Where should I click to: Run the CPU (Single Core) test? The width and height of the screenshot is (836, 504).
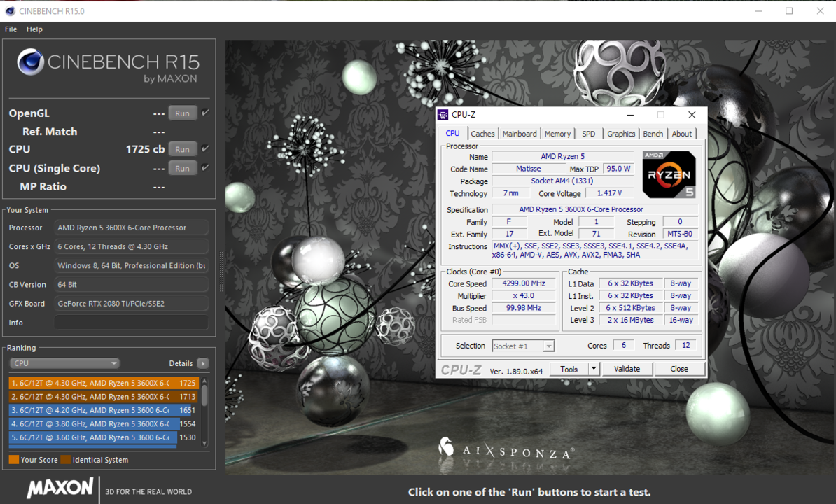(x=182, y=169)
